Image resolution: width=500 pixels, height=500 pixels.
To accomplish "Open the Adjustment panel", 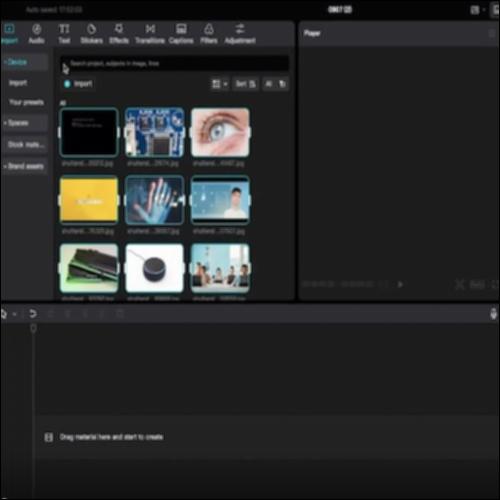I will [x=240, y=34].
